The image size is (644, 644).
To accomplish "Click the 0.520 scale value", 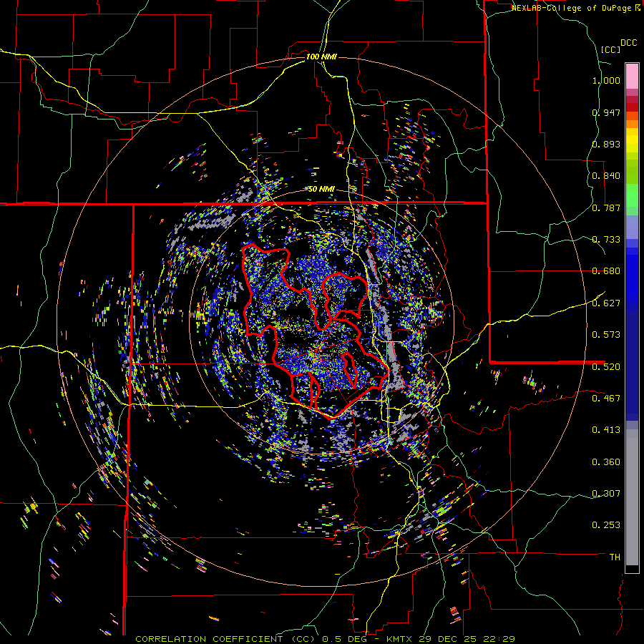I will coord(606,366).
